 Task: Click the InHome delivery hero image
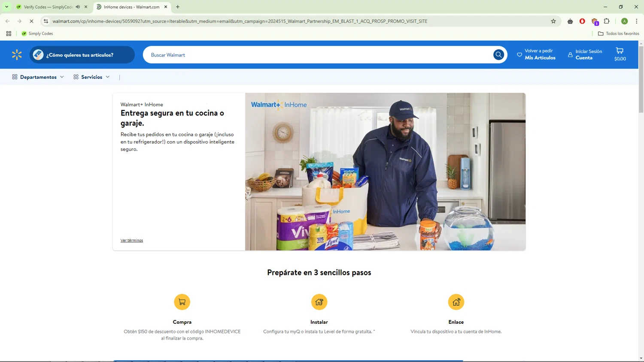385,172
